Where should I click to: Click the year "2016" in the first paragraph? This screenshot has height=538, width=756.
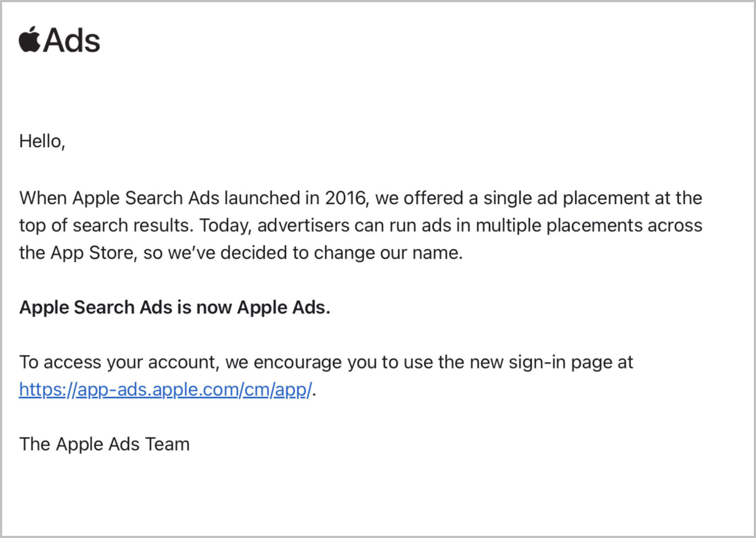pyautogui.click(x=345, y=198)
